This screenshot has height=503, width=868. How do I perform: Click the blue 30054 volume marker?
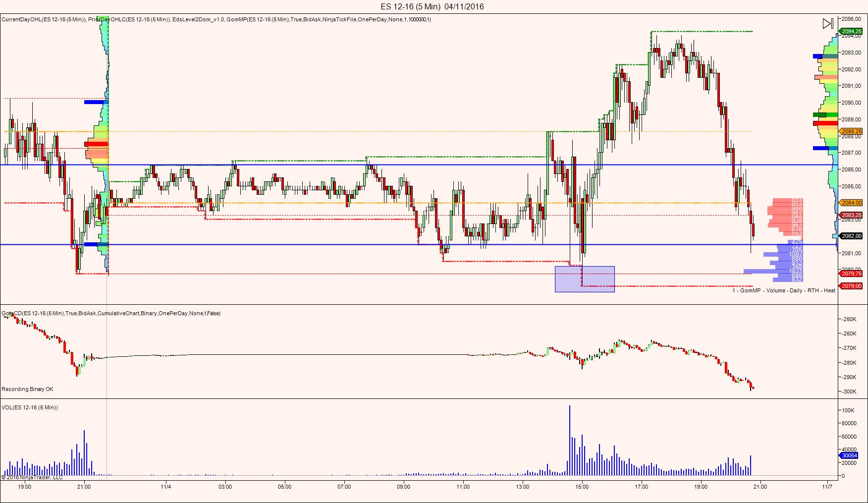point(849,455)
